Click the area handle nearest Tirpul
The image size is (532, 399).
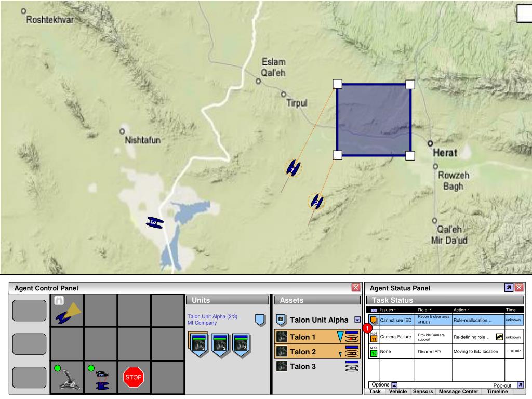337,84
